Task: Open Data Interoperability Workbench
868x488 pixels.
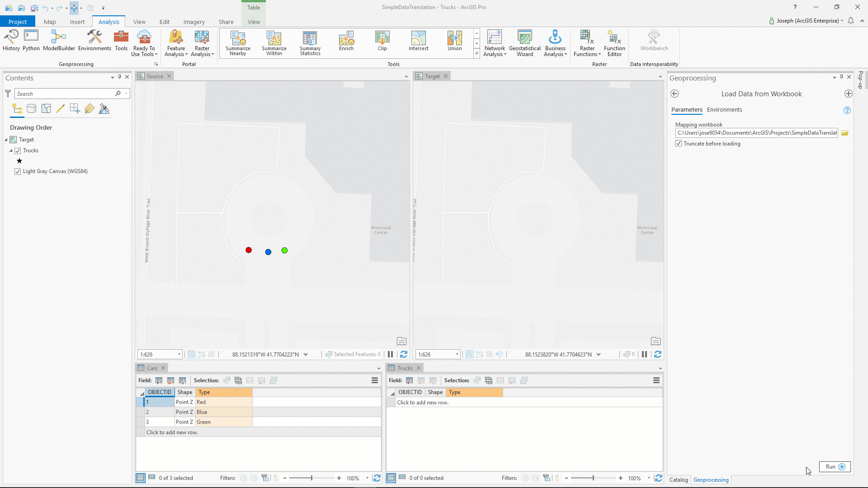Action: [x=654, y=41]
